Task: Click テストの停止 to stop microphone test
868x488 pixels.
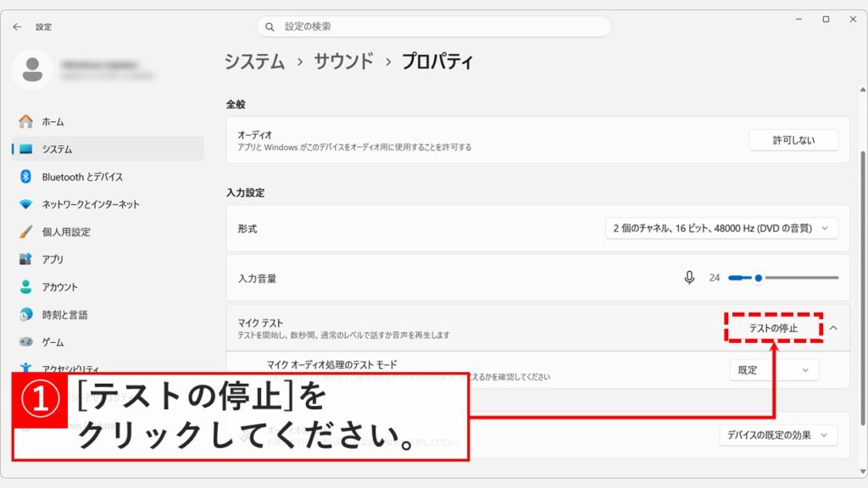Action: 775,329
